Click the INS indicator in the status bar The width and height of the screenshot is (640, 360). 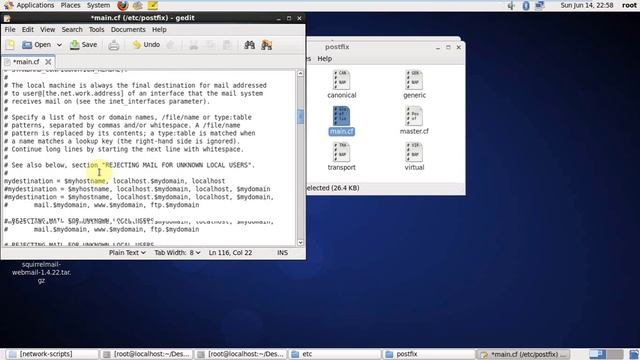click(x=282, y=253)
